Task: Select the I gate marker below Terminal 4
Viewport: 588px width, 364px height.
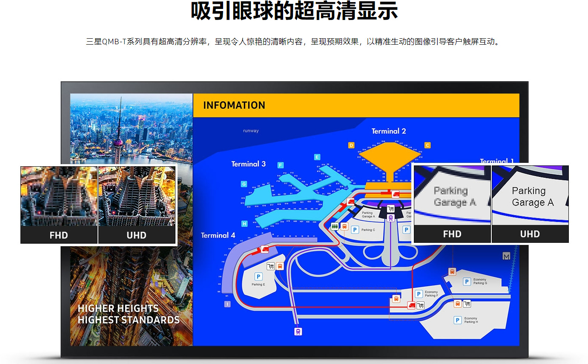Action: (x=227, y=304)
